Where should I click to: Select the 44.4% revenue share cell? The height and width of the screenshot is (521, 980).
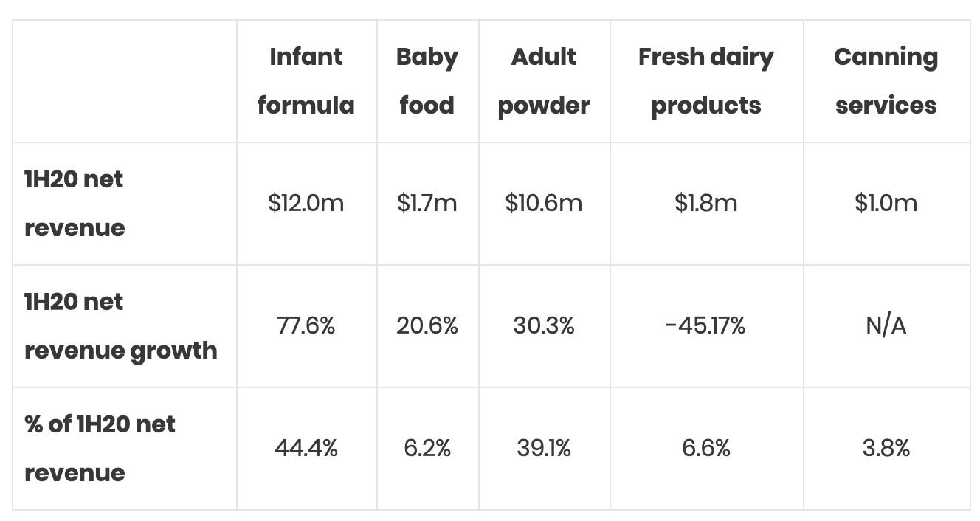306,448
